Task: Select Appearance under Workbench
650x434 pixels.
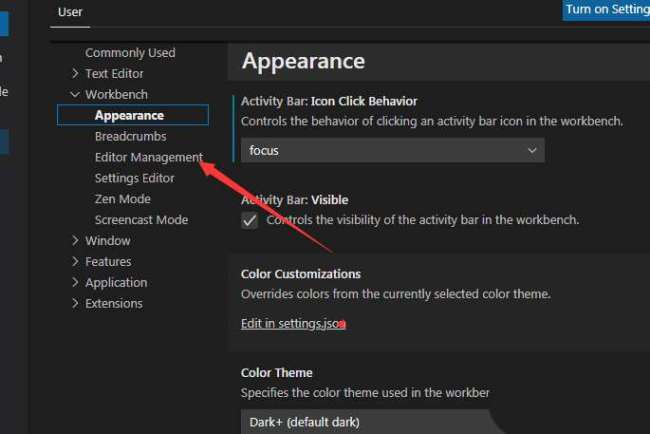Action: coord(129,116)
